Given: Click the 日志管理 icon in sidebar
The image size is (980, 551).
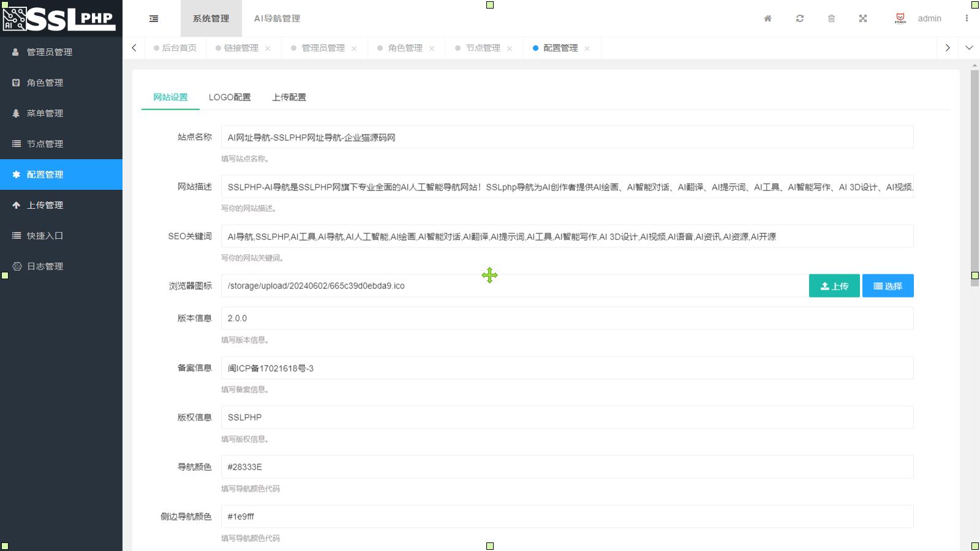Looking at the screenshot, I should coord(17,266).
